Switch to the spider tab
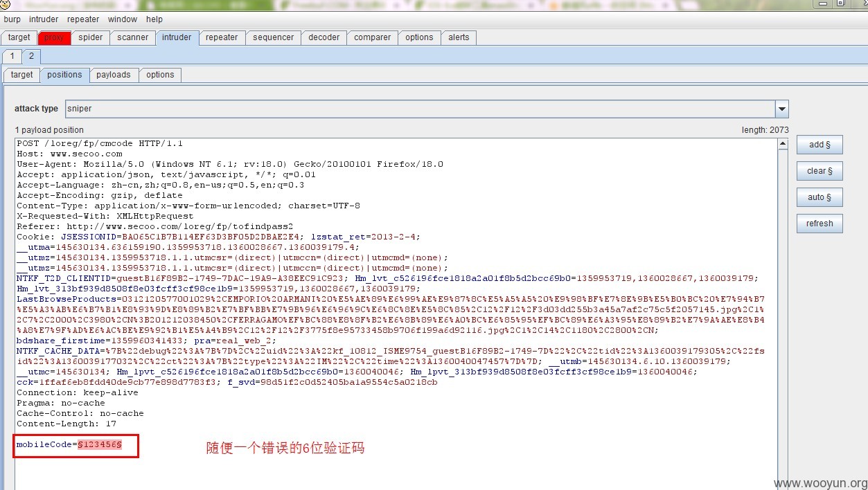Screen dimensions: 868x490 tap(90, 37)
